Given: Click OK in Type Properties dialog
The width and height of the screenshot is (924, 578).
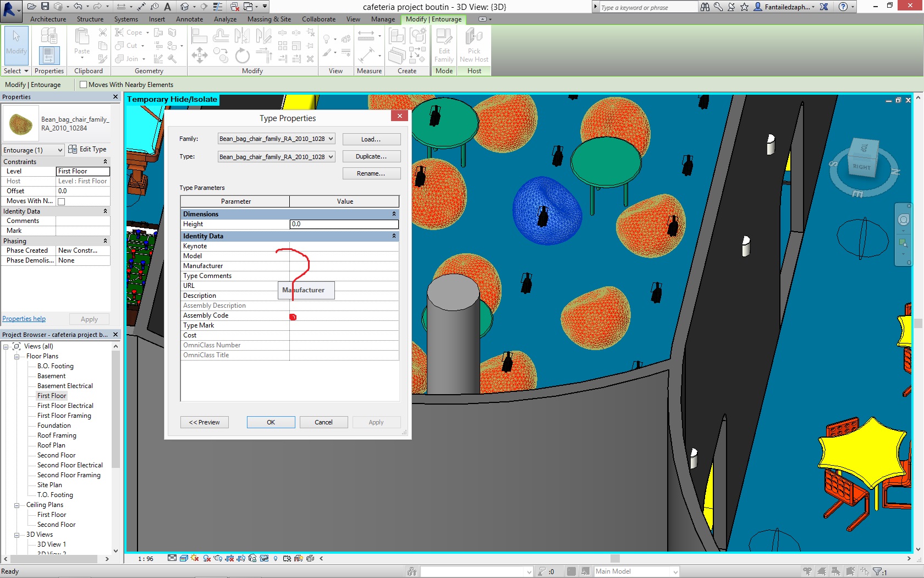Looking at the screenshot, I should 271,422.
